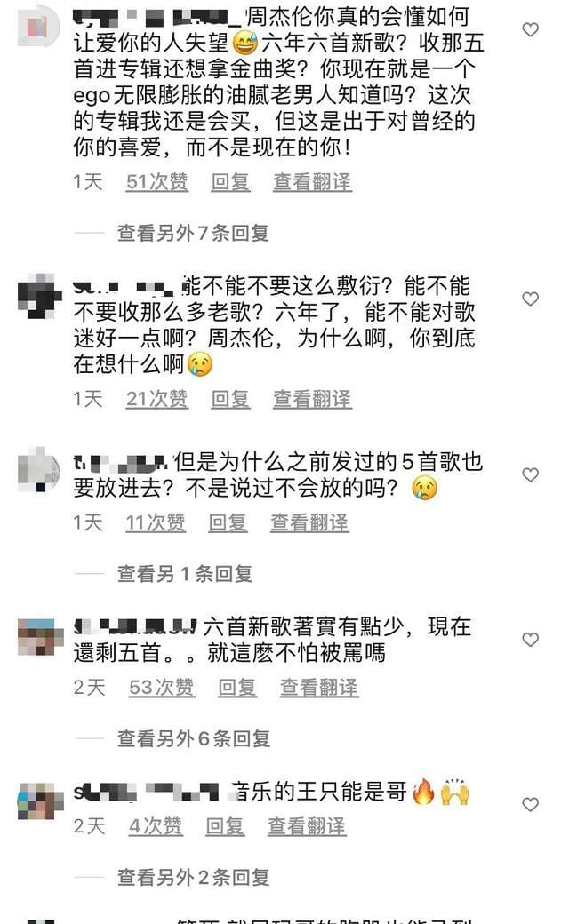Image resolution: width=569 pixels, height=924 pixels.
Task: Expand 查看另1条回复
Action: coord(185,573)
